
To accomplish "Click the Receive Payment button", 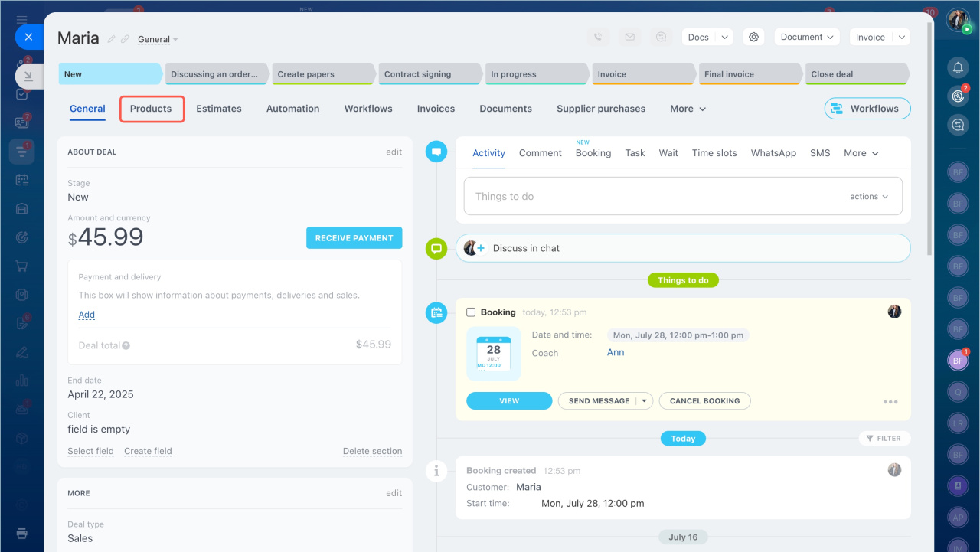I will coord(354,238).
